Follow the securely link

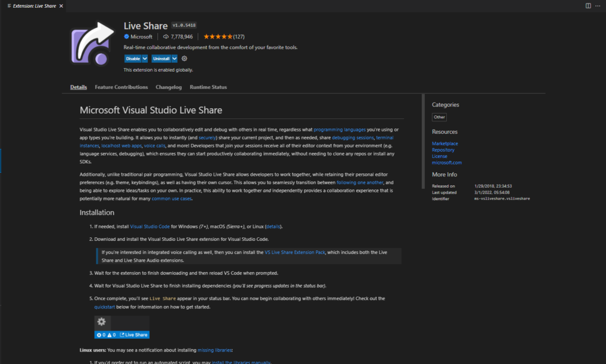pyautogui.click(x=207, y=138)
